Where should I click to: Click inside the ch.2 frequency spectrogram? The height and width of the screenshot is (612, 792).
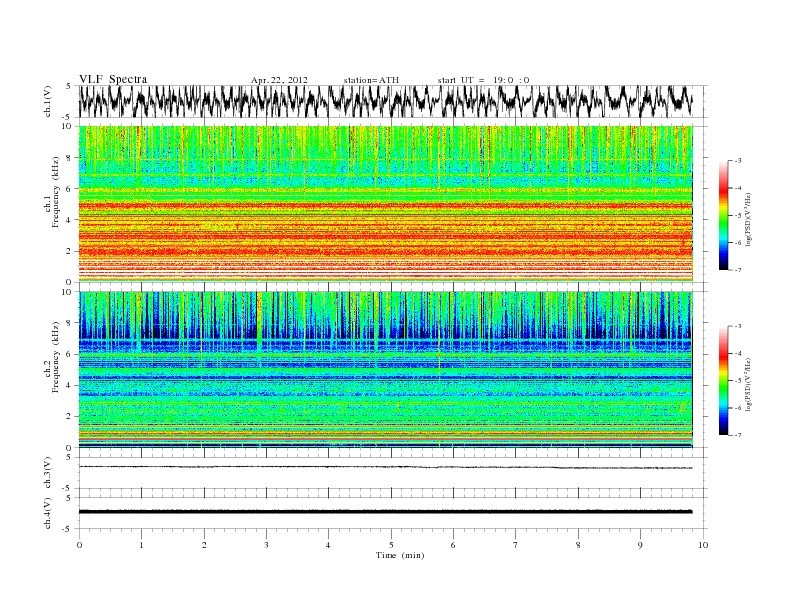click(386, 369)
